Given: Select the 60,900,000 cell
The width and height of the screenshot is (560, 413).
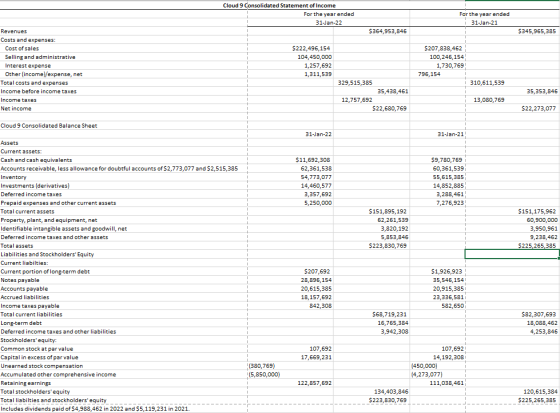Looking at the screenshot, I should tap(541, 220).
